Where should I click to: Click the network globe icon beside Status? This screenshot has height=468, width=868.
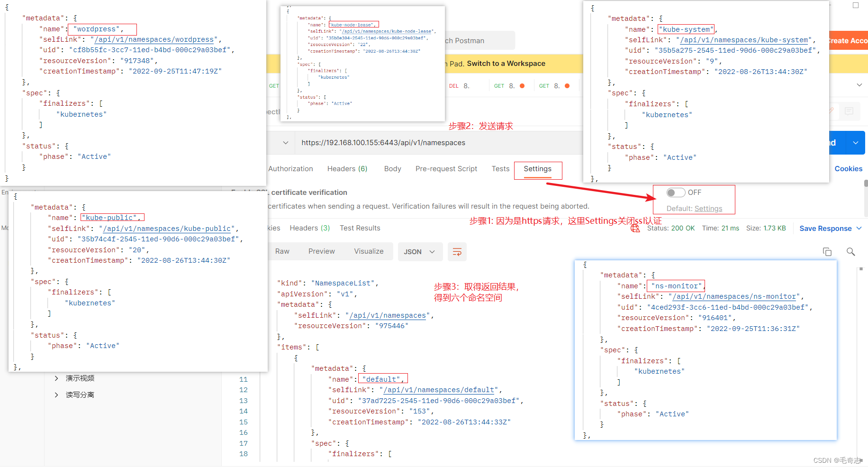[635, 229]
